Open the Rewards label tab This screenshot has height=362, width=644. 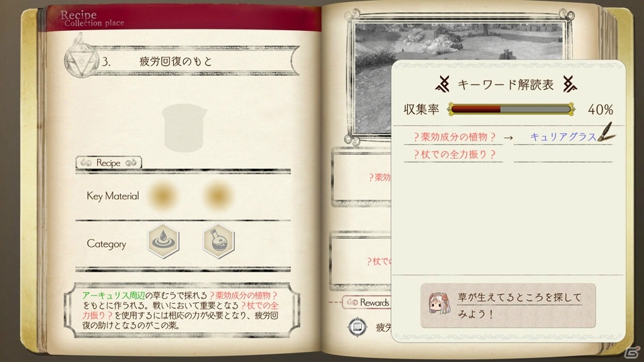click(367, 302)
